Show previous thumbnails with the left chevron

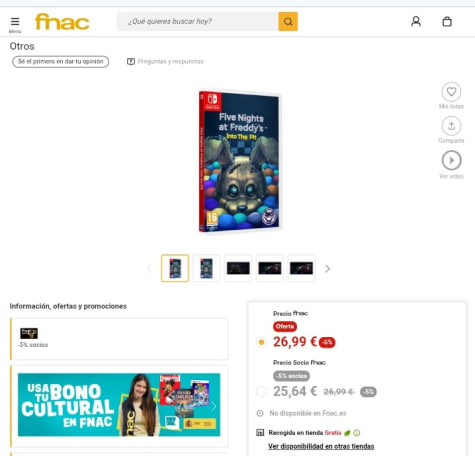pos(149,269)
